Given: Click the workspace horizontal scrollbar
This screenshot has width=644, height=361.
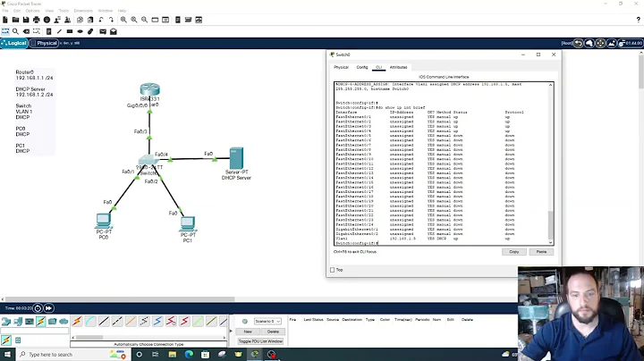Looking at the screenshot, I should [120, 299].
